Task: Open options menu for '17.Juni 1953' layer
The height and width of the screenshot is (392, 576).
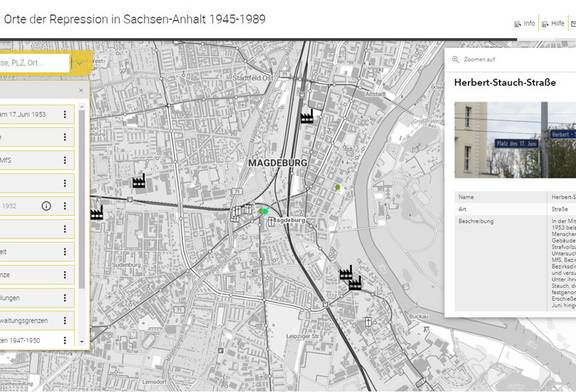Action: pos(65,114)
